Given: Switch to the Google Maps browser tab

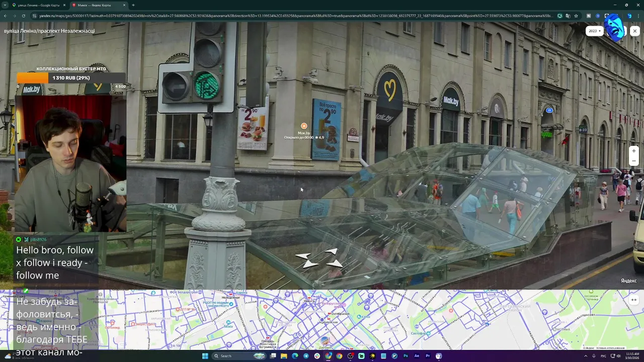Looking at the screenshot, I should pos(38,5).
